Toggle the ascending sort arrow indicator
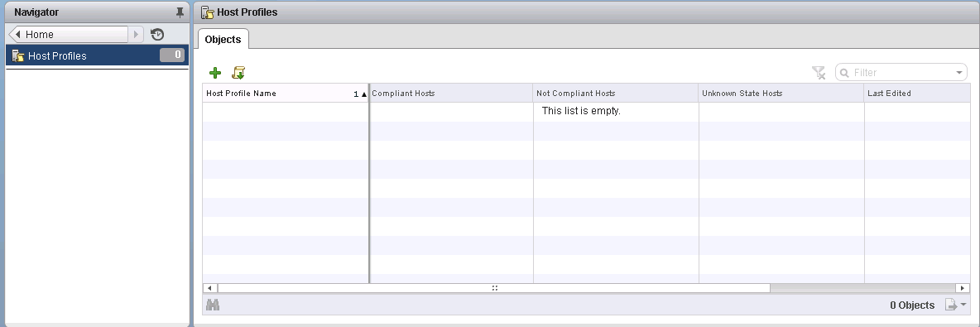The image size is (980, 327). pyautogui.click(x=363, y=94)
